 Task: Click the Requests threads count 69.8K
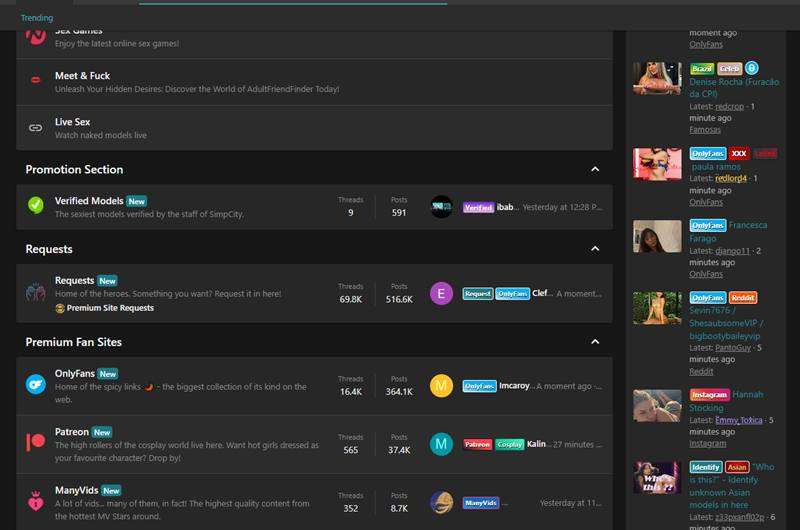click(x=351, y=299)
